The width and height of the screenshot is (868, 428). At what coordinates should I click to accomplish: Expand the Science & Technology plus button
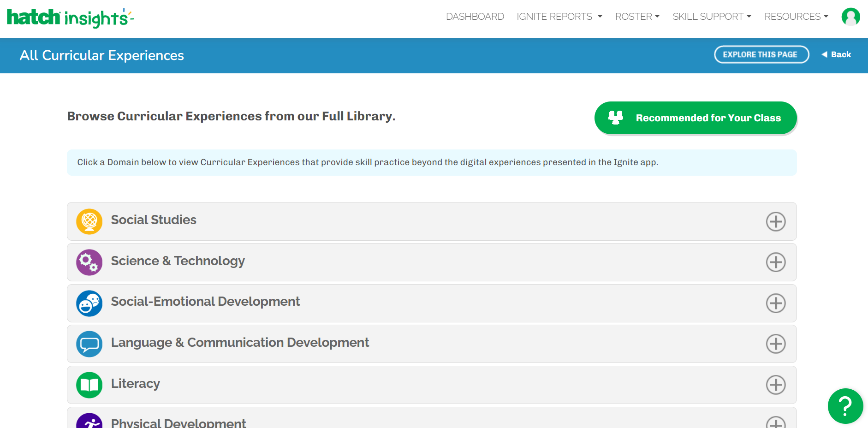tap(776, 262)
